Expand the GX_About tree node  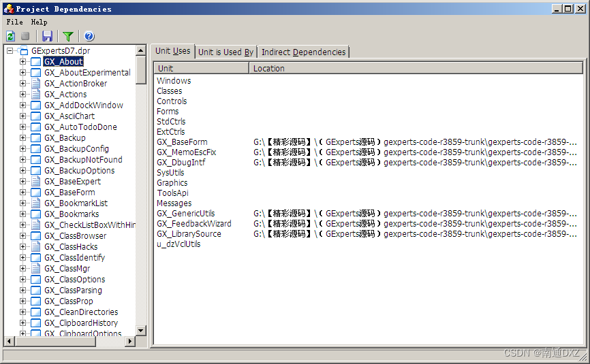click(x=23, y=62)
